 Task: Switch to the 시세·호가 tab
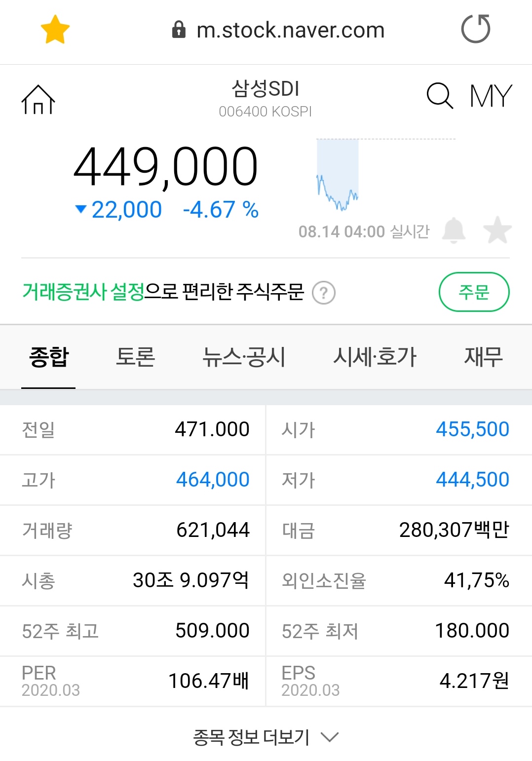tap(375, 357)
